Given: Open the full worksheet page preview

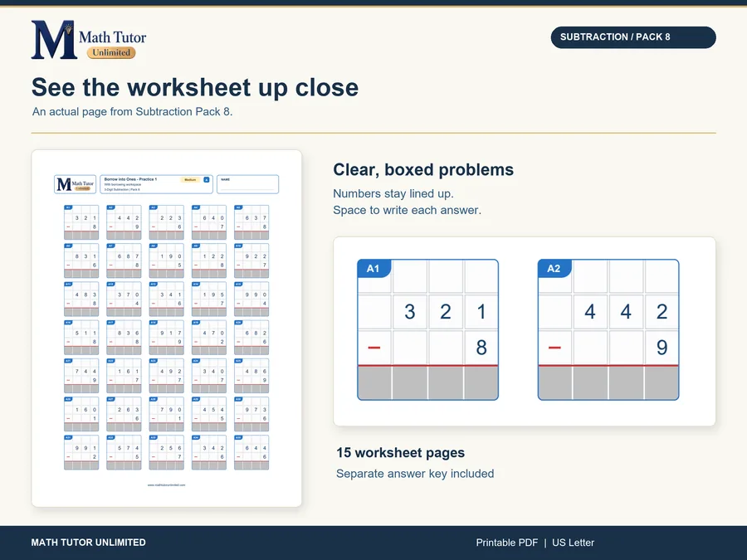Looking at the screenshot, I should point(167,328).
